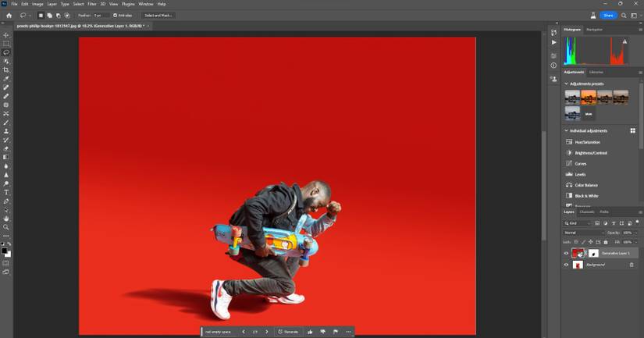This screenshot has height=338, width=644.
Task: Click the search magnifier icon near Share
Action: (624, 15)
